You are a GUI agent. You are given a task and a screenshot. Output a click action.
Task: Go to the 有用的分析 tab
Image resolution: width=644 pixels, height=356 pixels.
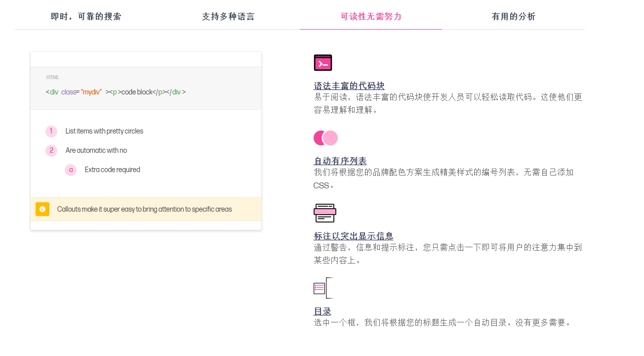point(513,17)
